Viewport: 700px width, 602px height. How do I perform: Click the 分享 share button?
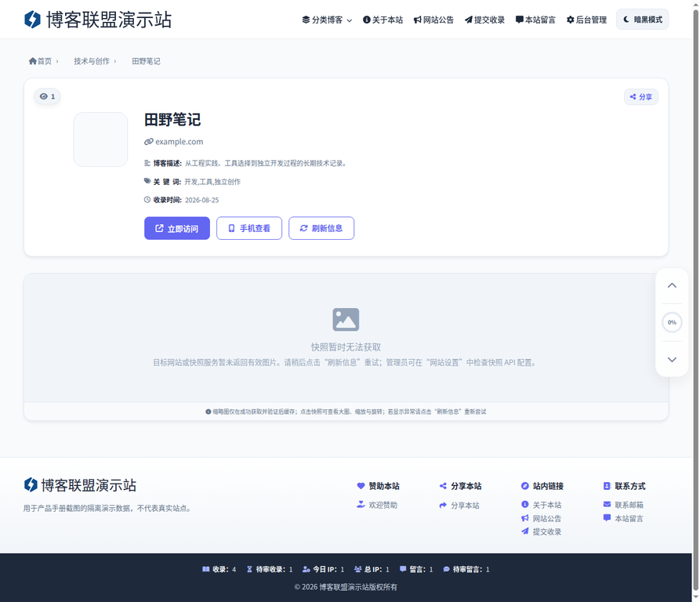click(640, 97)
